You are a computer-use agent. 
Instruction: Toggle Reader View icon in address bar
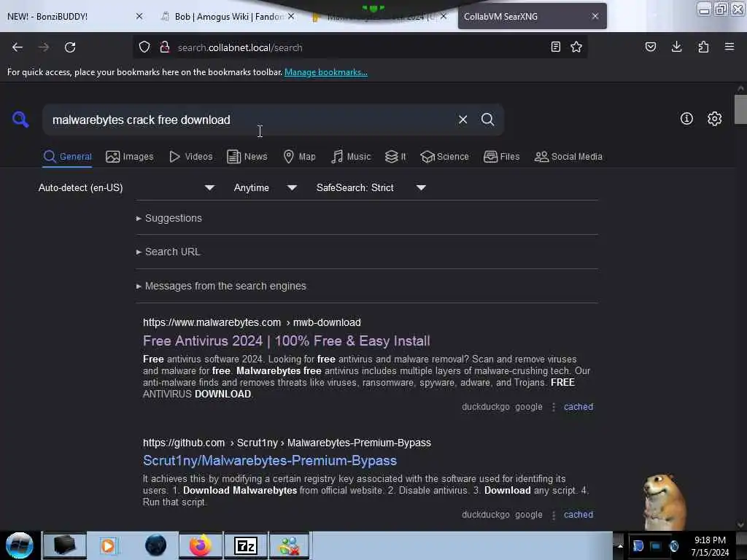point(555,47)
